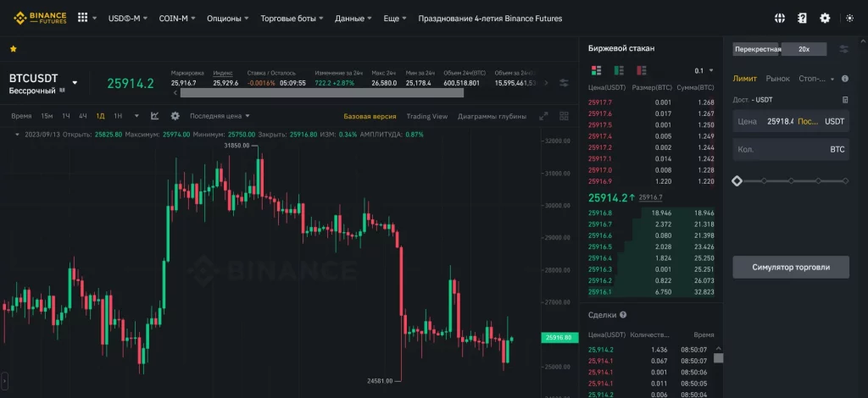This screenshot has width=868, height=398.
Task: Click the 20x leverage button
Action: pyautogui.click(x=804, y=49)
